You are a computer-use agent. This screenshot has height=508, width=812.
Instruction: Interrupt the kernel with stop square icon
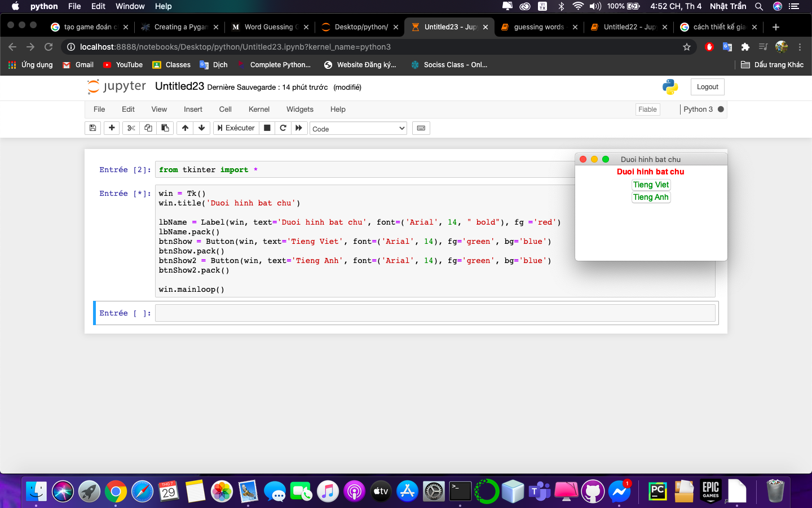267,128
